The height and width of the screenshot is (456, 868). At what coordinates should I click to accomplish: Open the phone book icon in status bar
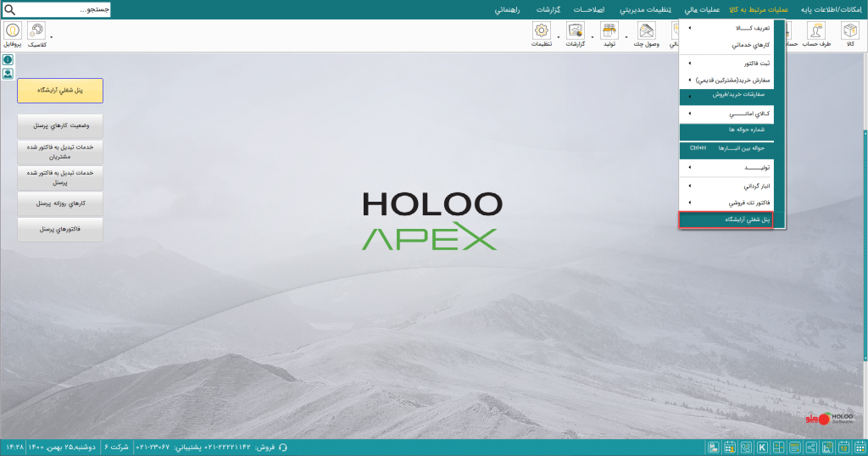tap(746, 448)
